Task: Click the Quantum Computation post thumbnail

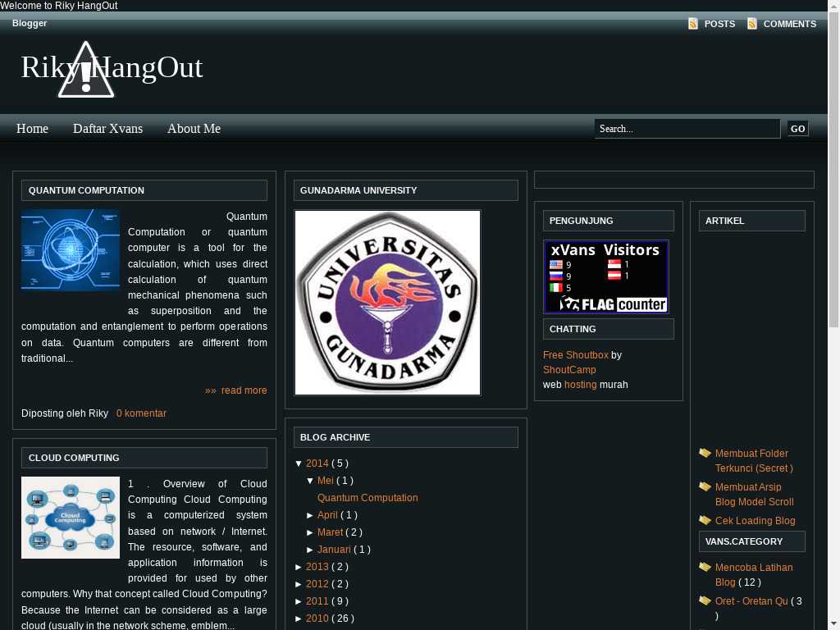Action: pyautogui.click(x=71, y=250)
